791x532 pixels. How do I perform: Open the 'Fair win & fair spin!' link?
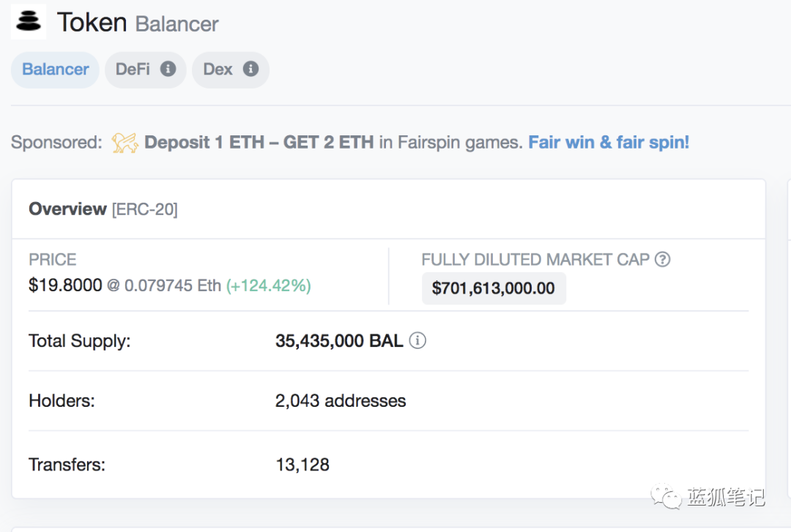(609, 142)
